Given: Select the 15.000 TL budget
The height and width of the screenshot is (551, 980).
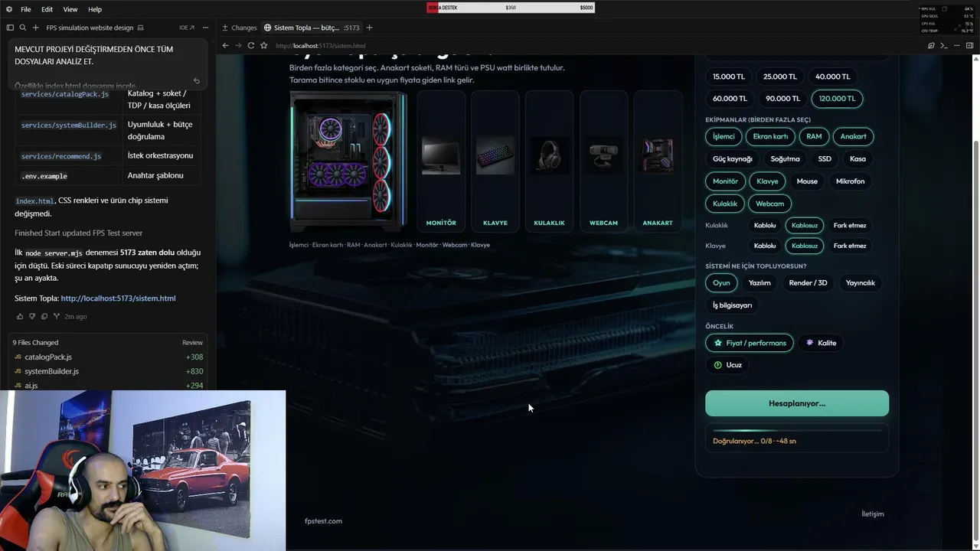Looking at the screenshot, I should (x=729, y=77).
